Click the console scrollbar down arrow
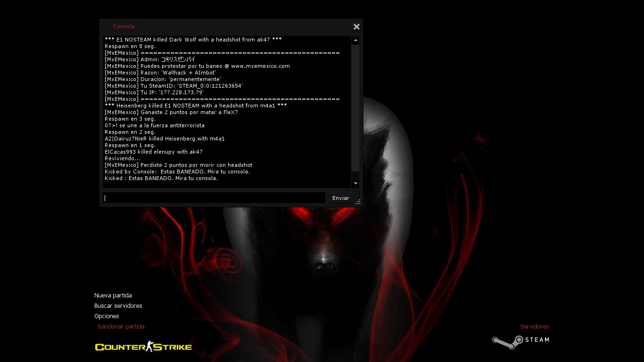This screenshot has width=644, height=362. (x=355, y=183)
